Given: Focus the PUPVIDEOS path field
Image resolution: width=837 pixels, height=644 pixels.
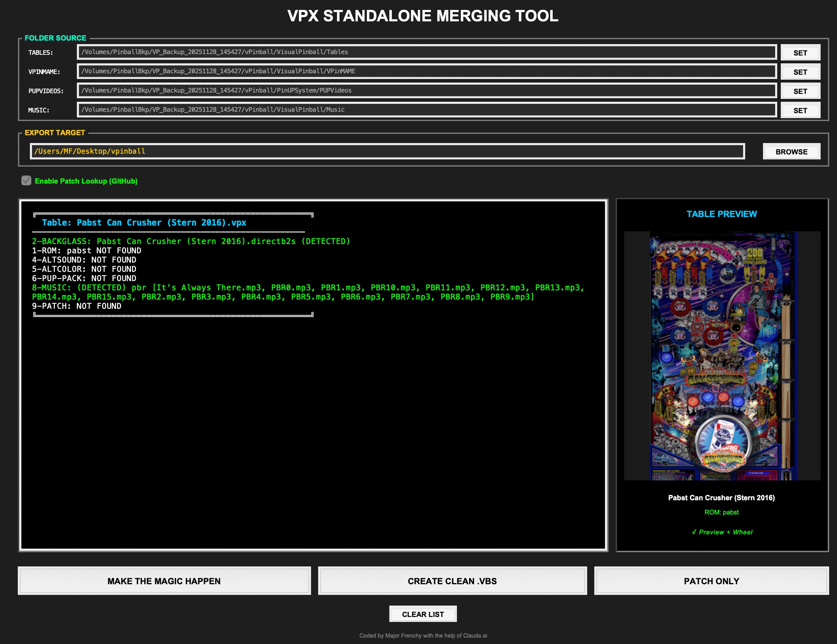Looking at the screenshot, I should (426, 90).
